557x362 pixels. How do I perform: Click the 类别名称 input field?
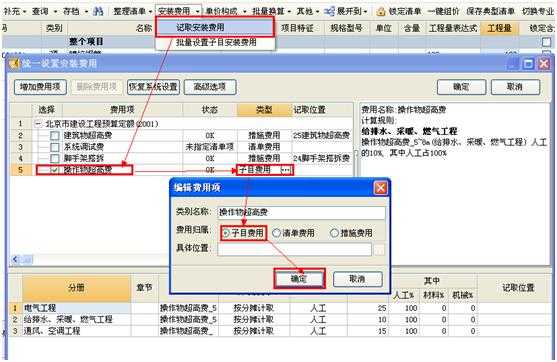301,212
